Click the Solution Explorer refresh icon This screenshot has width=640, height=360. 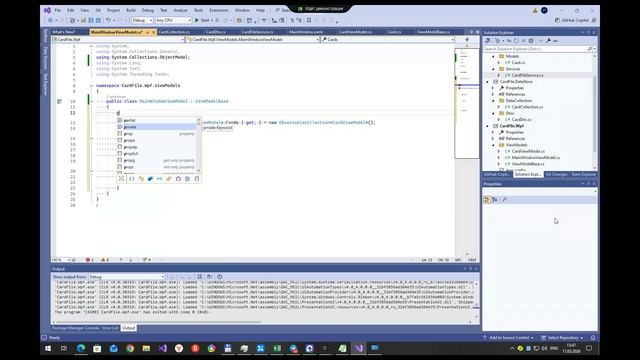coord(516,41)
